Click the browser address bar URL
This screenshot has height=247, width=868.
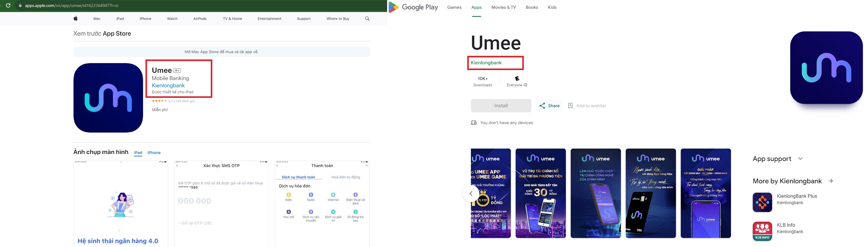coord(71,5)
